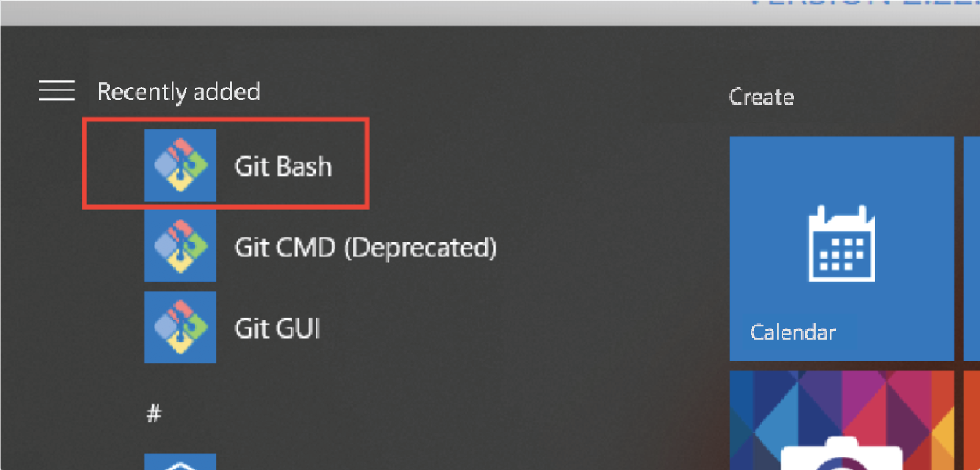Screen dimensions: 980x470
Task: Click the Create group header
Action: (761, 97)
